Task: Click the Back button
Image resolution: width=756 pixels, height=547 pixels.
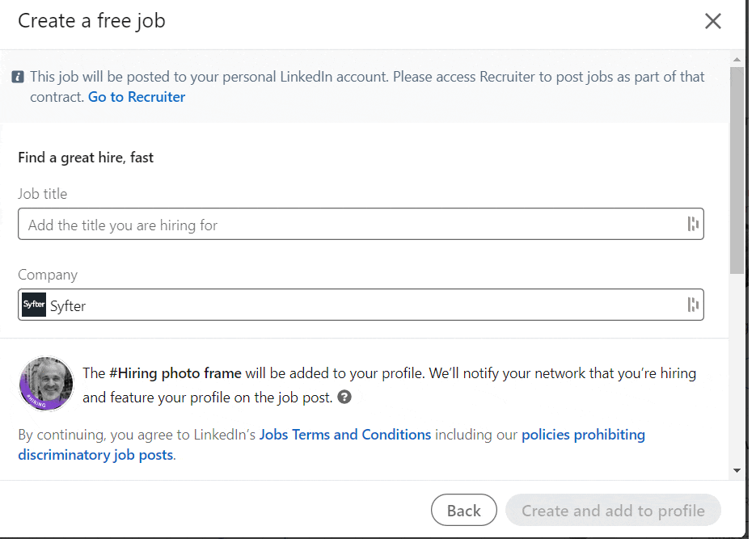Action: tap(464, 510)
